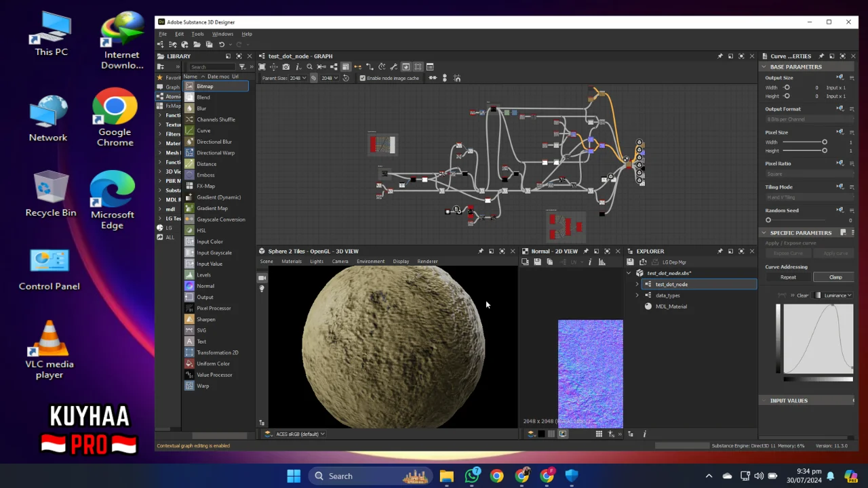This screenshot has width=868, height=488.
Task: Collapse the Base Parameters section
Action: [x=764, y=67]
